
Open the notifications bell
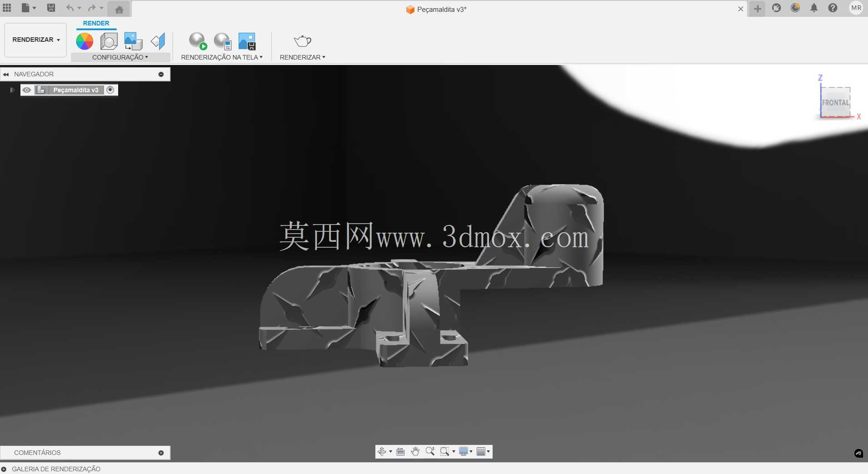click(x=814, y=8)
